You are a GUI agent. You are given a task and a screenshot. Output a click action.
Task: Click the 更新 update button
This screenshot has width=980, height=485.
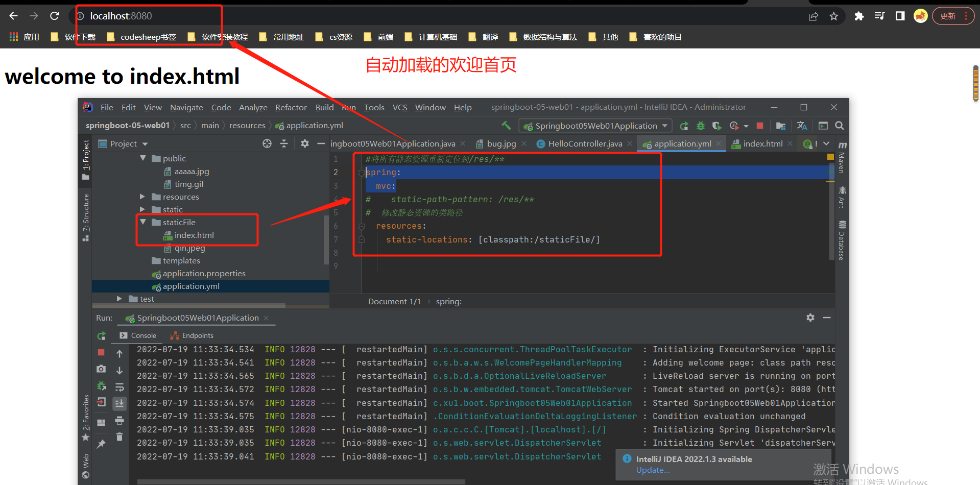pyautogui.click(x=953, y=16)
